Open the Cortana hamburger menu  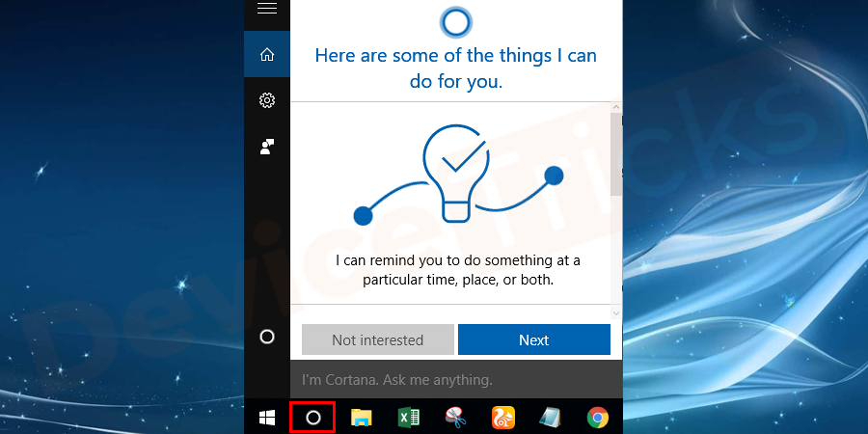pyautogui.click(x=267, y=8)
